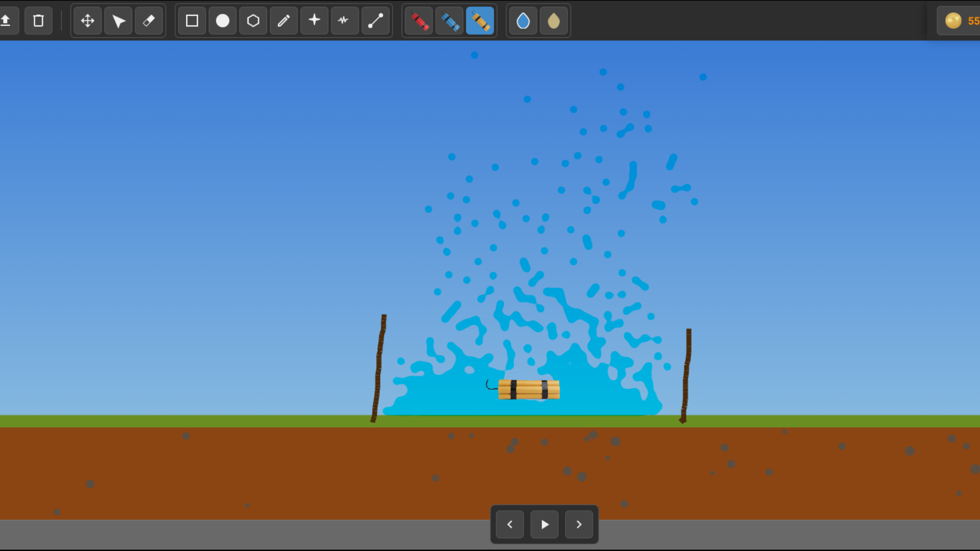
Task: Select the polygon shape tool
Action: 253,21
